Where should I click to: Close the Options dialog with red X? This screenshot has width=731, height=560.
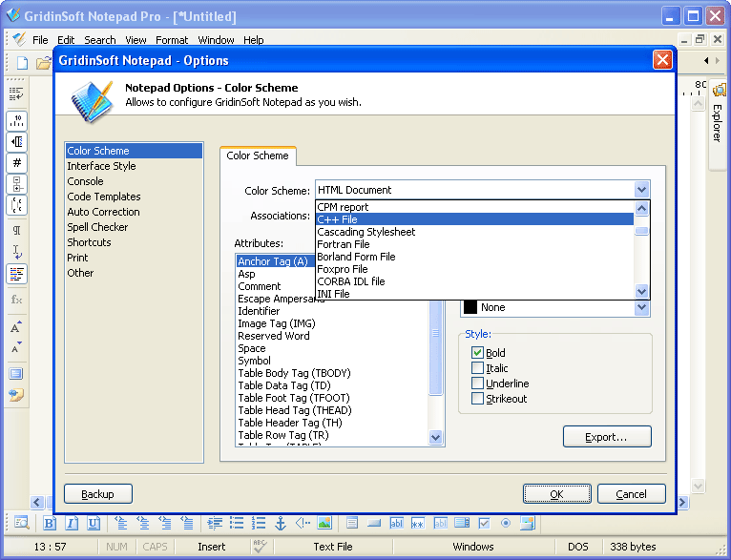(x=662, y=60)
